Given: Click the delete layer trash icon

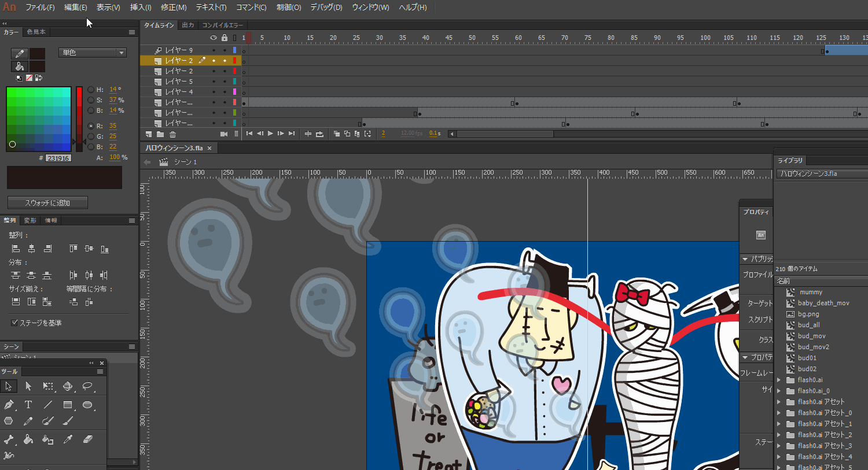Looking at the screenshot, I should [x=172, y=134].
